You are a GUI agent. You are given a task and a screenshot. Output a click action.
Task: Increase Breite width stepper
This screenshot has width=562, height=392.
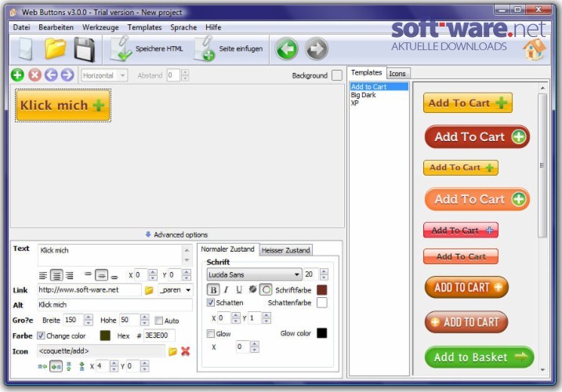point(88,317)
